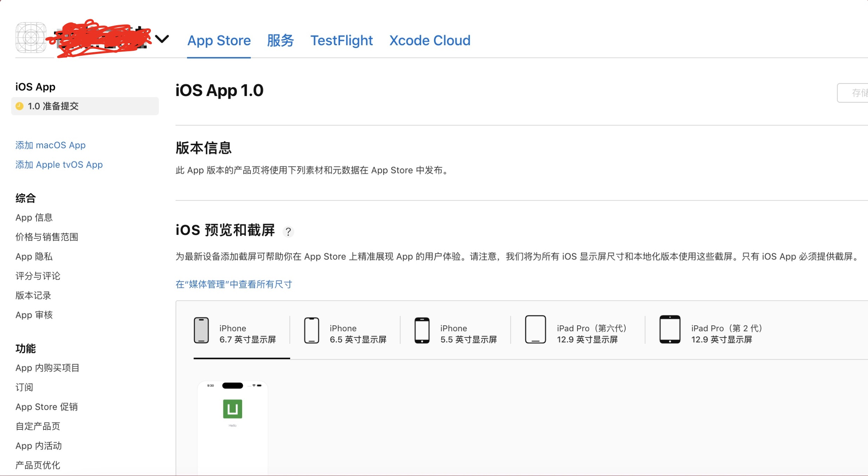Open 在"媒体管理"中查看所有尺寸
Screen dimensions: 868x476
[x=233, y=284]
